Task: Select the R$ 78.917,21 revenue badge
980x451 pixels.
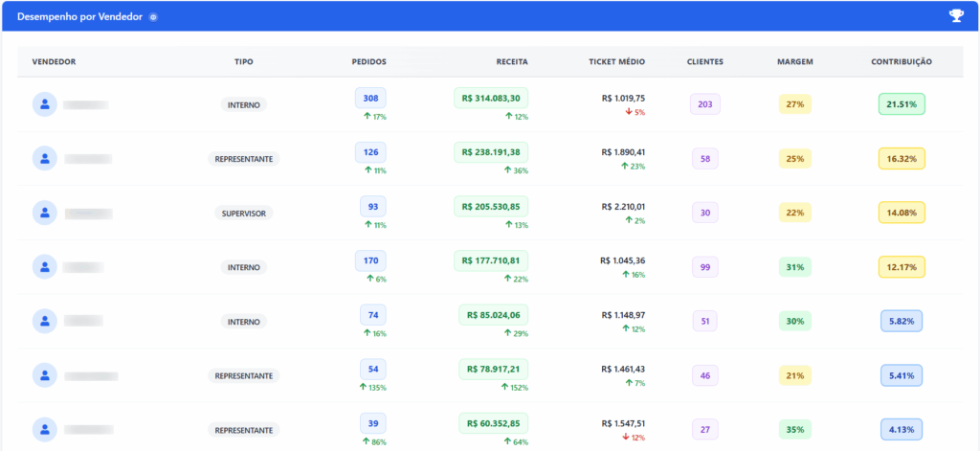Action: coord(490,368)
